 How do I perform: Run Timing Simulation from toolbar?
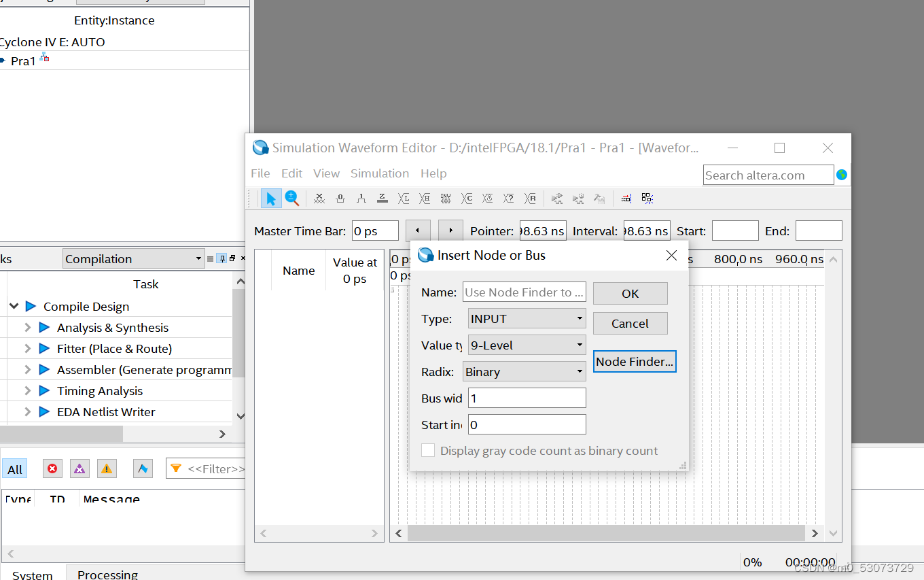click(x=578, y=199)
